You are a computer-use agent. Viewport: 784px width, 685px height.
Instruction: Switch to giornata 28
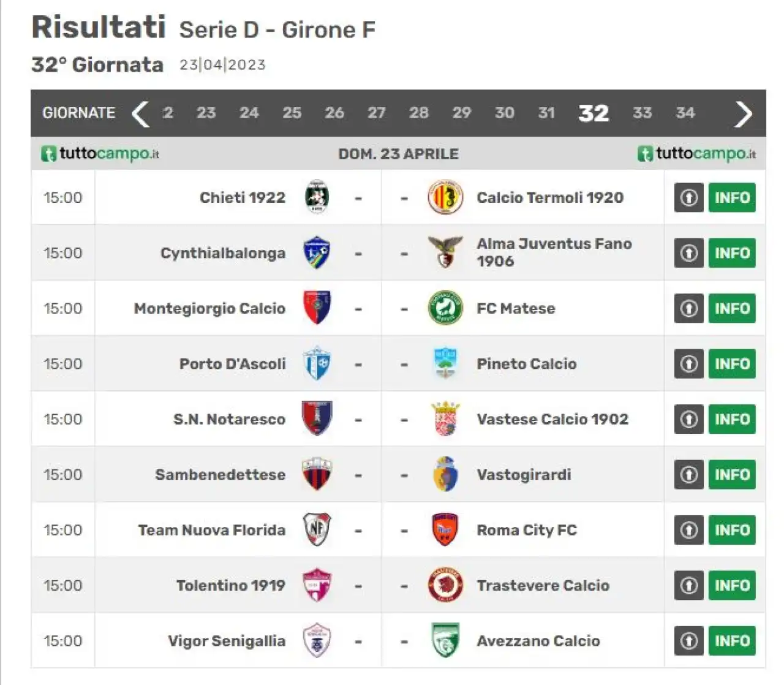click(x=419, y=113)
